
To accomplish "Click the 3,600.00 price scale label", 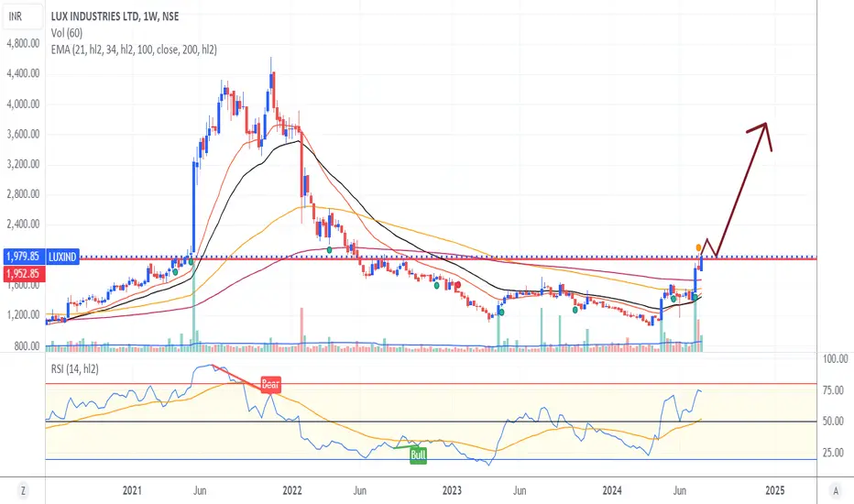I will pos(23,134).
